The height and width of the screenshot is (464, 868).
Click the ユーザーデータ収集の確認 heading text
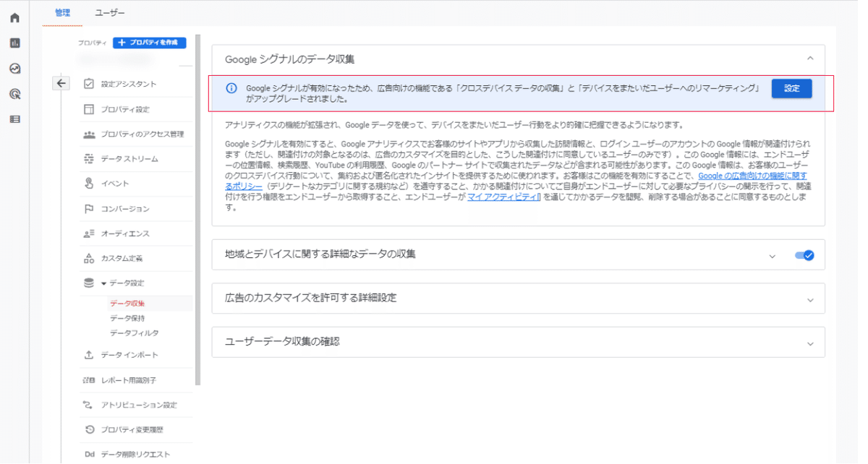tap(282, 341)
